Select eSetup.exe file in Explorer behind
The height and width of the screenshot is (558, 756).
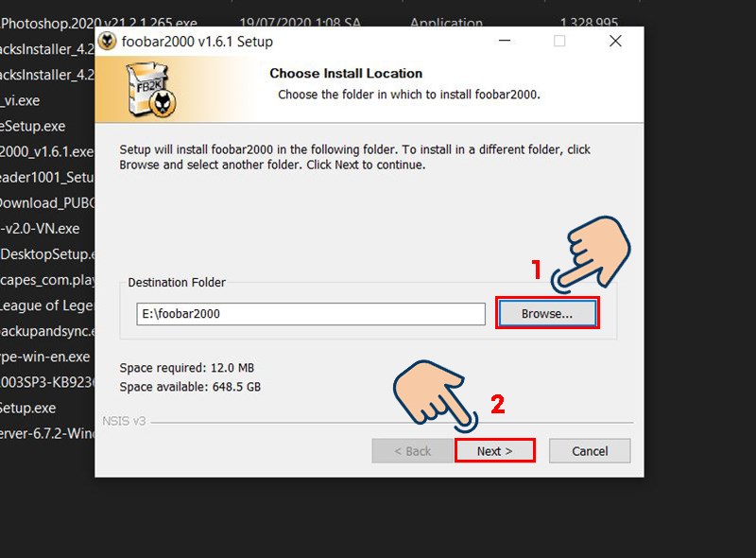pyautogui.click(x=32, y=126)
